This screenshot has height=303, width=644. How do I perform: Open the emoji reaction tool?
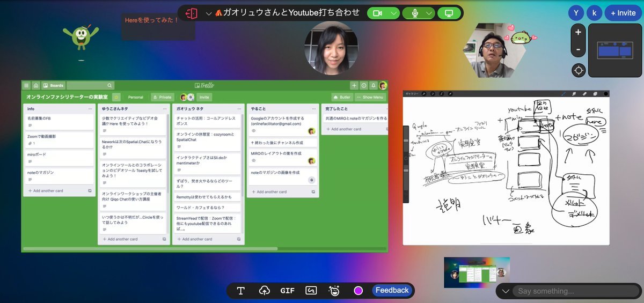(334, 291)
